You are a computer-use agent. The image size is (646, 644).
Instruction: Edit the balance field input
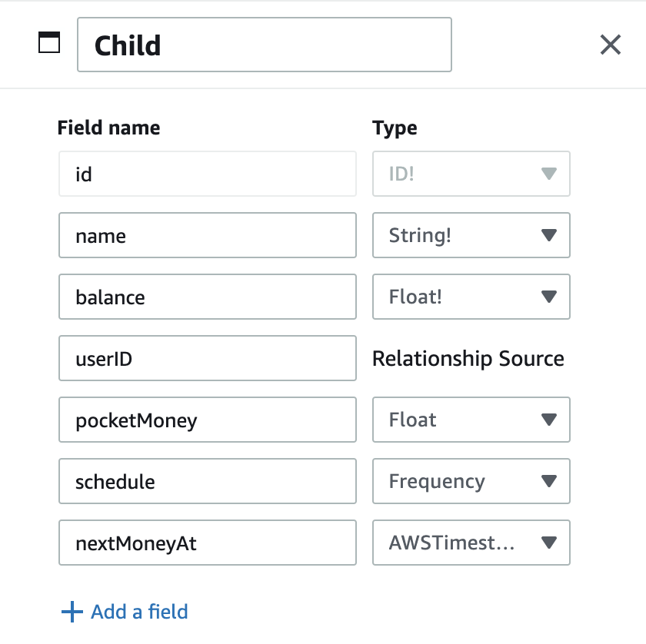pyautogui.click(x=208, y=297)
